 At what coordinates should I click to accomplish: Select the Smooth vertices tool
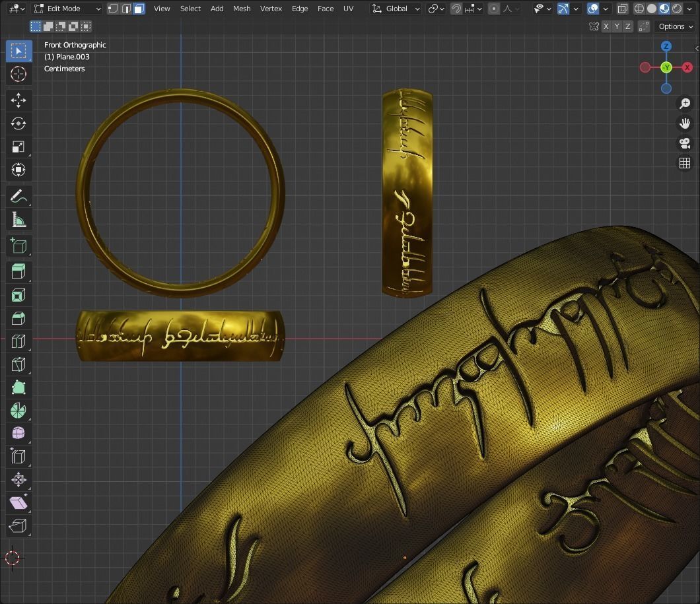coord(18,433)
